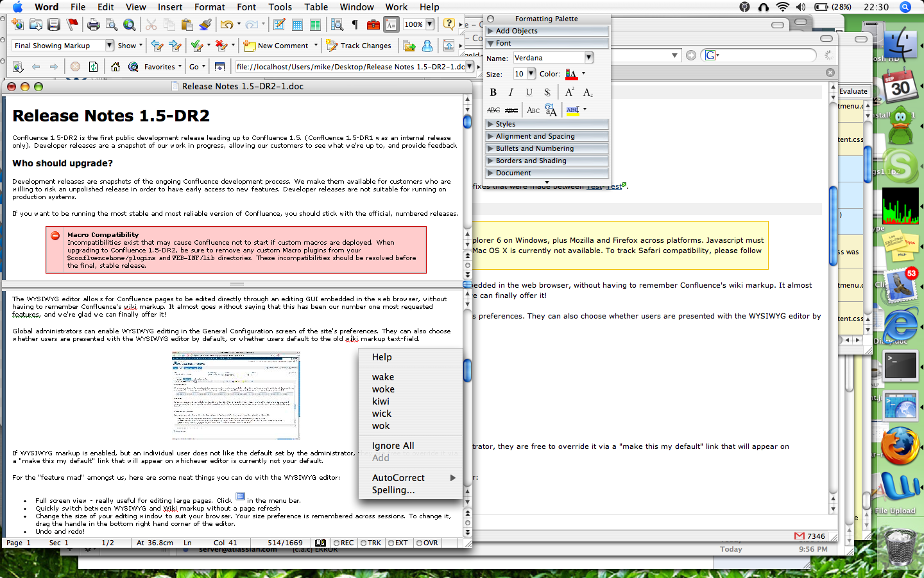Screen dimensions: 924x578
Task: Collapse the Font section
Action: coord(547,43)
